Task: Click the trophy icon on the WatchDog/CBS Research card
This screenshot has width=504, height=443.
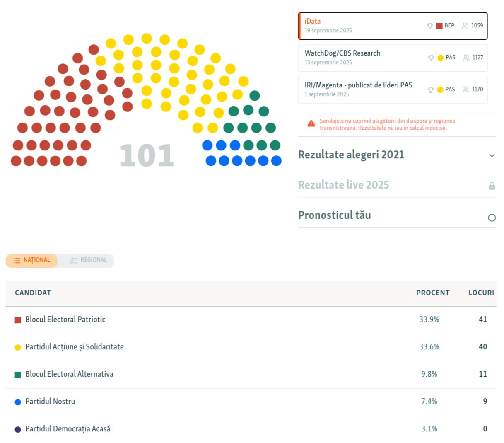Action: (x=431, y=58)
